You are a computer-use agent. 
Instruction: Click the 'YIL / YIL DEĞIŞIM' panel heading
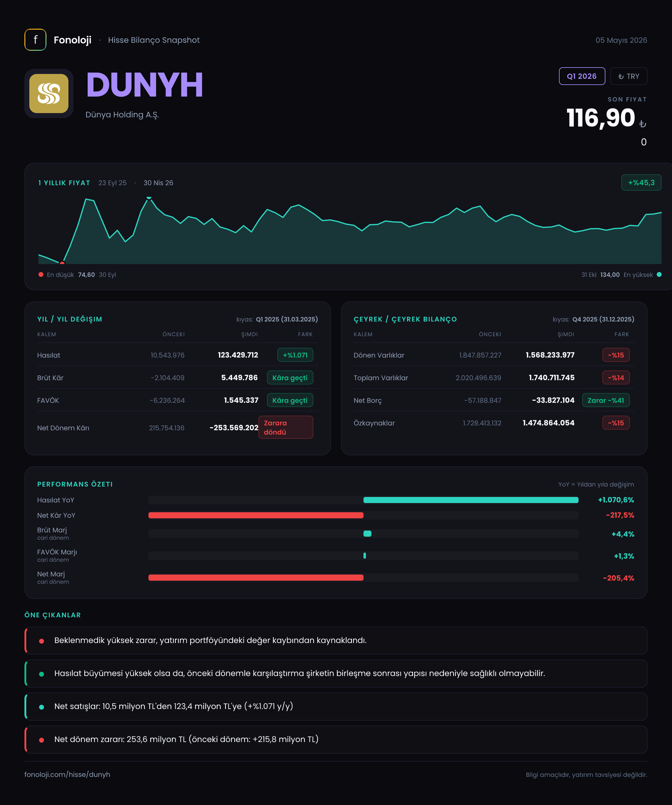pos(70,319)
